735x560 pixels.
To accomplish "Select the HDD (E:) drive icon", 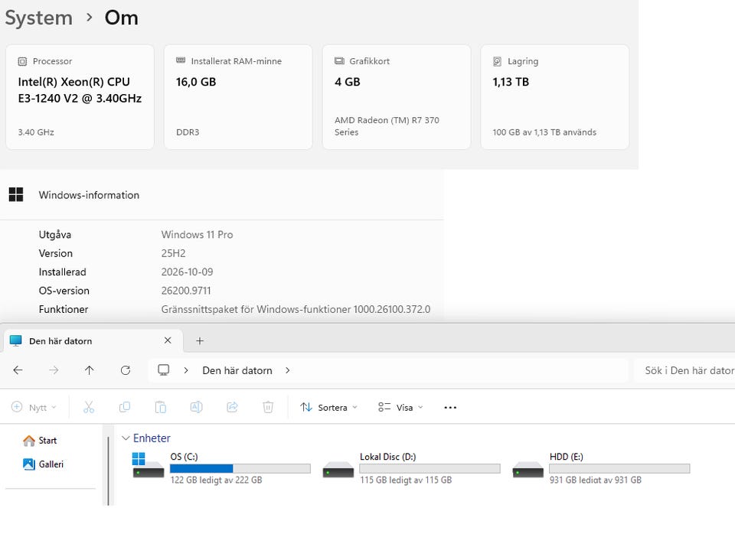I will 528,470.
